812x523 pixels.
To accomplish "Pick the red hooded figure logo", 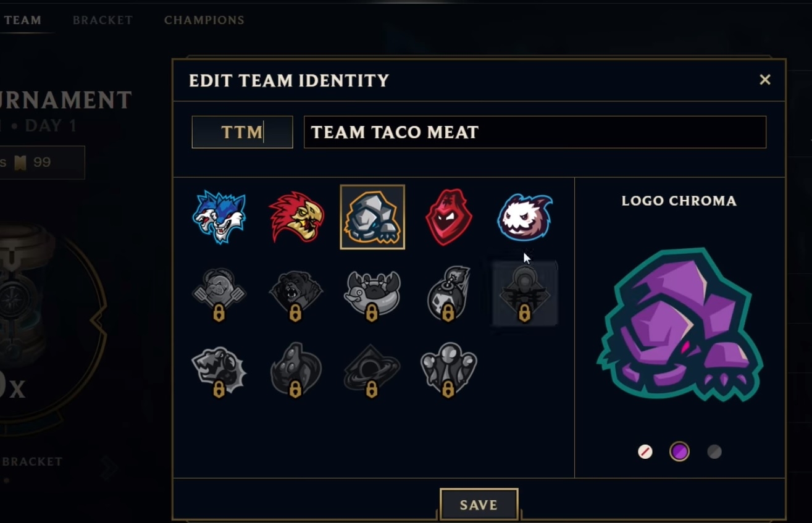I will (x=448, y=217).
